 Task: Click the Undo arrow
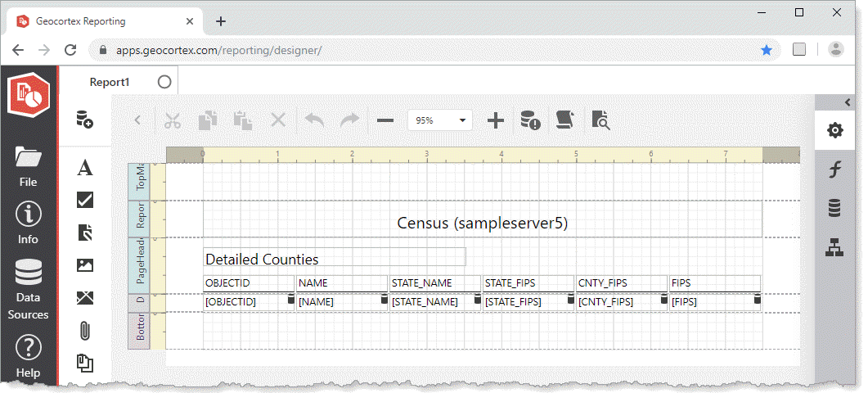(x=314, y=120)
